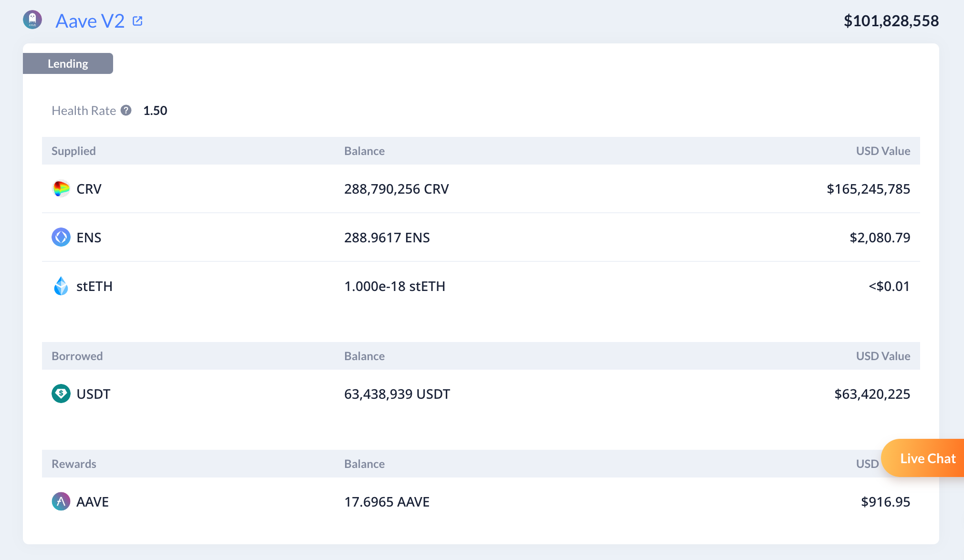The height and width of the screenshot is (560, 964).
Task: Click the stETH droplet token icon
Action: 61,286
